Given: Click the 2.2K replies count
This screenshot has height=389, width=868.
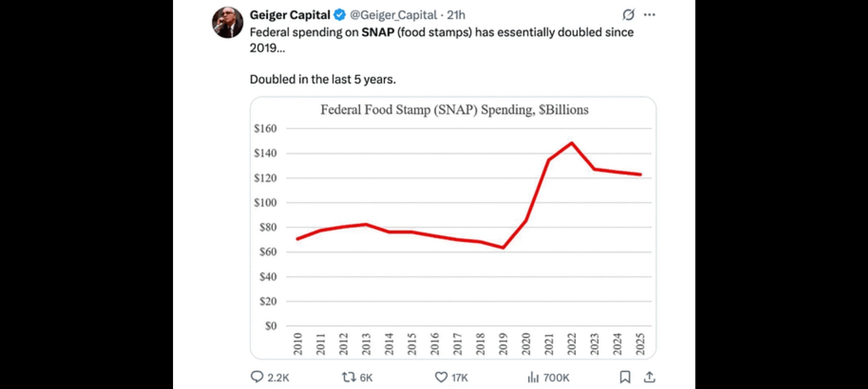Looking at the screenshot, I should coord(278,377).
